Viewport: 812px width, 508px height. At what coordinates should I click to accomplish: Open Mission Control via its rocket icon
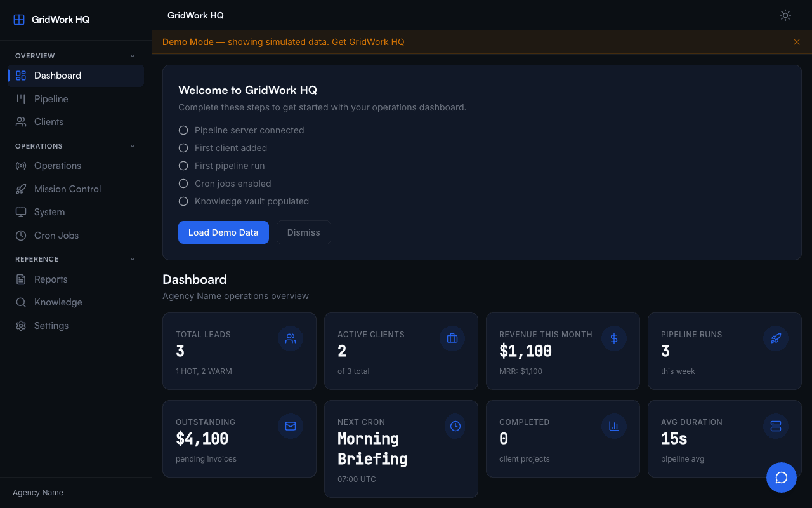pos(21,189)
